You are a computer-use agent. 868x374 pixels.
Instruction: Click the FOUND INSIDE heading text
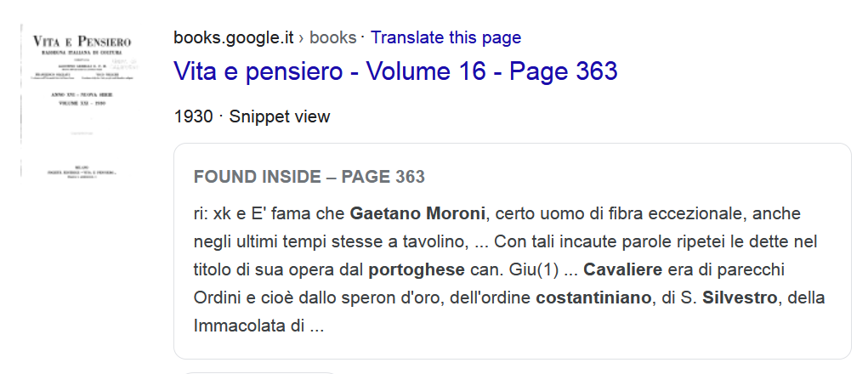point(255,177)
